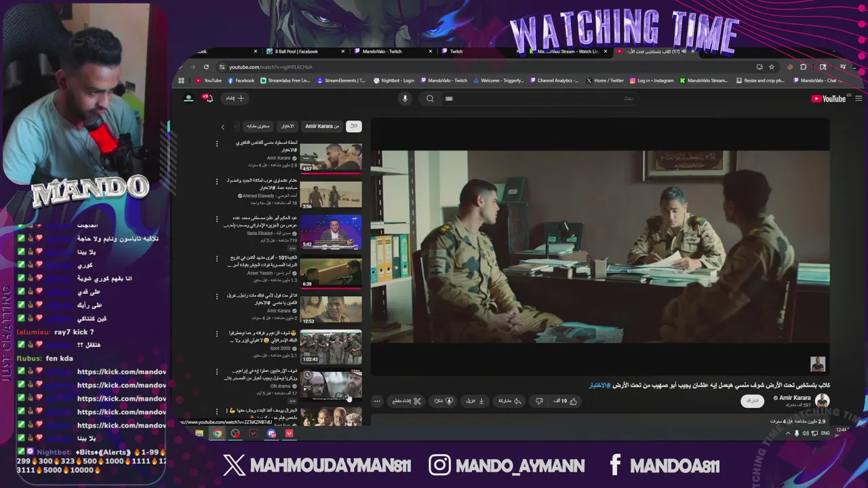Click the filter chips scroll arrow
Image resolution: width=868 pixels, height=488 pixels.
pos(222,127)
